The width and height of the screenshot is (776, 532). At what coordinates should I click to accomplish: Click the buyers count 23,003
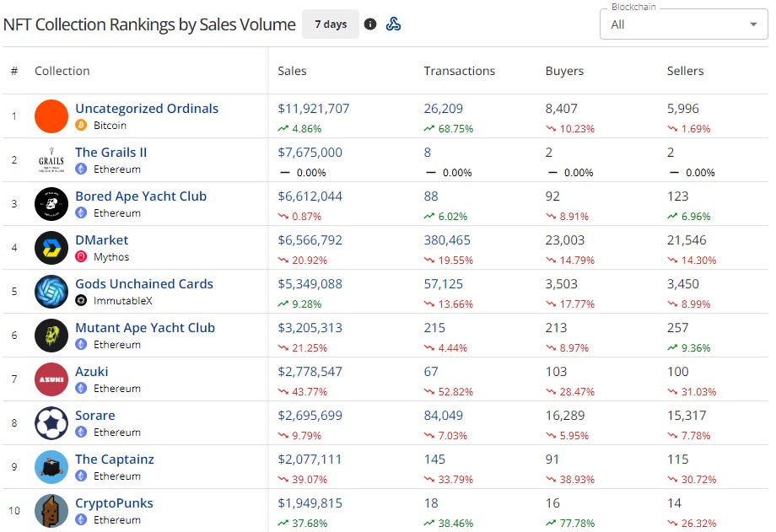coord(564,240)
